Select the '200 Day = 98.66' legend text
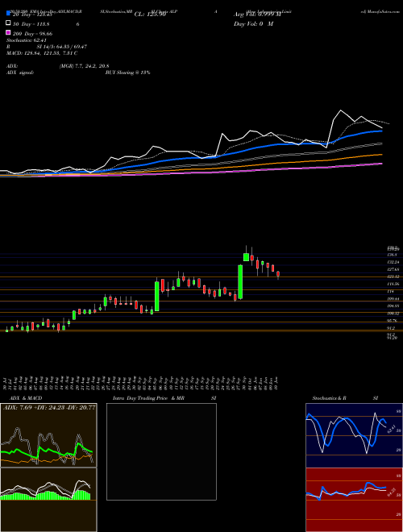 [32, 34]
